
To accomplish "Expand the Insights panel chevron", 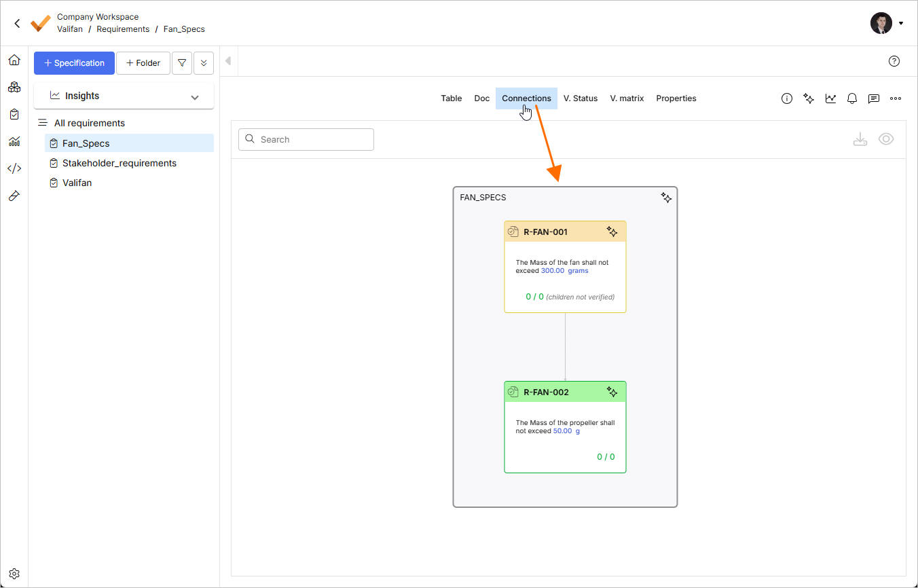I will pos(195,97).
